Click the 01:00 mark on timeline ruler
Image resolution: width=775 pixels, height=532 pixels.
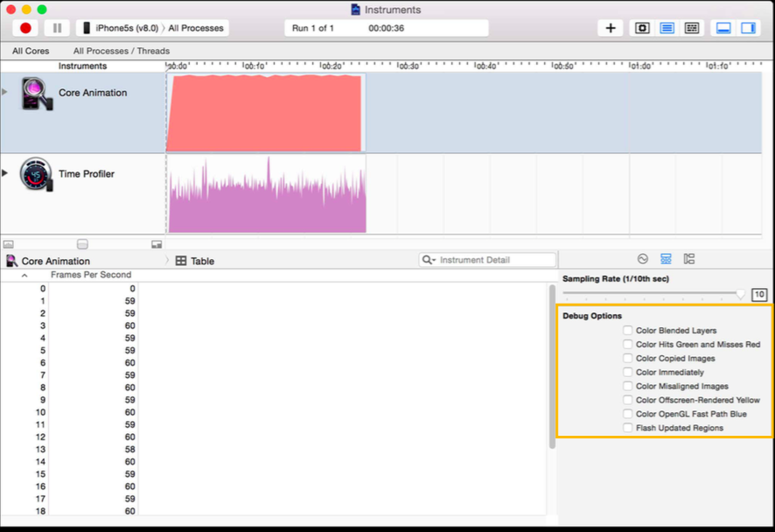point(639,66)
